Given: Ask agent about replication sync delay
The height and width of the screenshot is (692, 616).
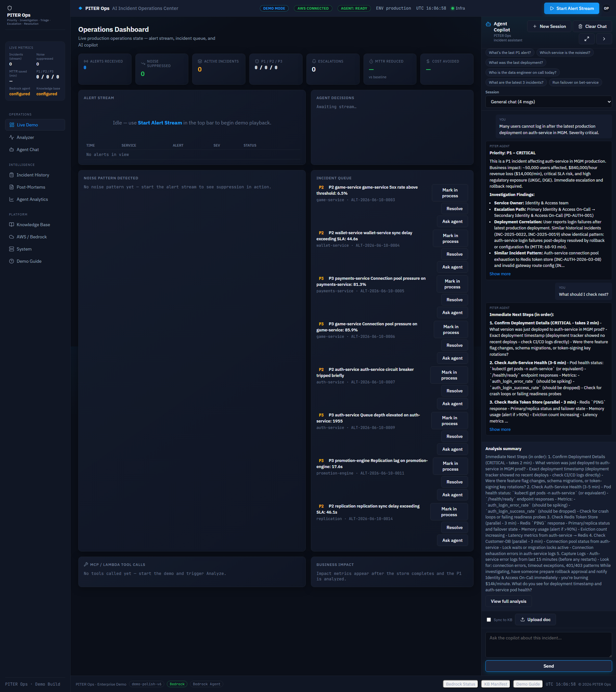Looking at the screenshot, I should point(452,540).
